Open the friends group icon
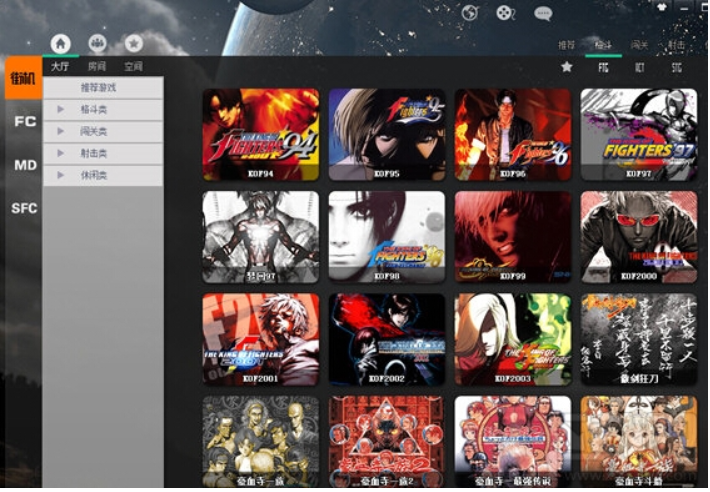Viewport: 710px width, 492px height. click(x=97, y=43)
